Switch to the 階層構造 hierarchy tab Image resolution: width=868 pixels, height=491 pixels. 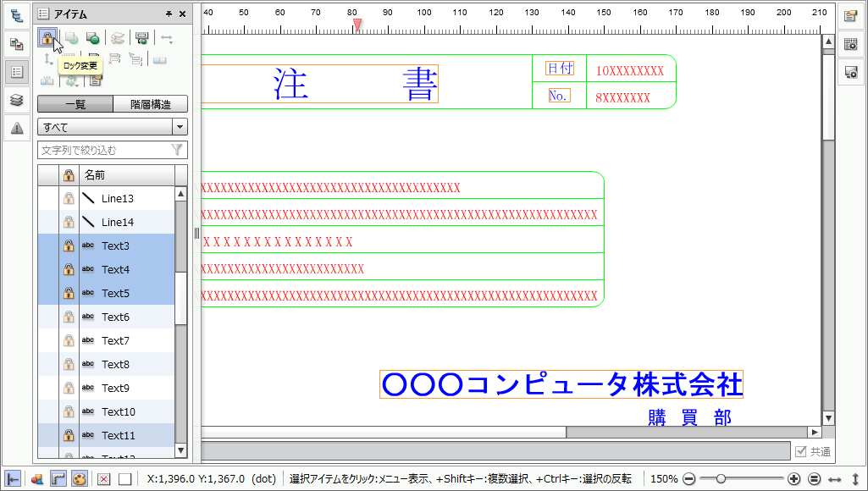151,104
